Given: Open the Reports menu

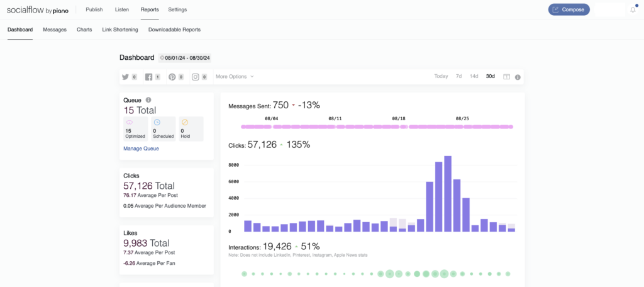Looking at the screenshot, I should coord(150,9).
